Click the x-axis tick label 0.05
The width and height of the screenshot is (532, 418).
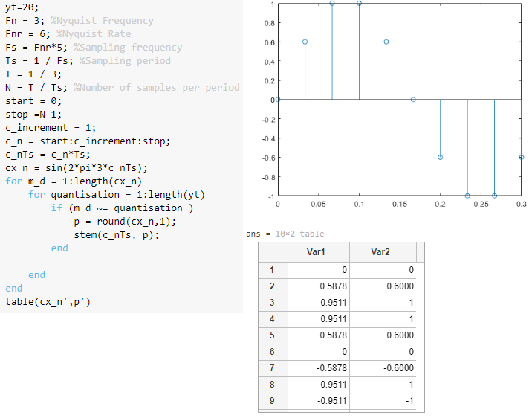[x=318, y=204]
